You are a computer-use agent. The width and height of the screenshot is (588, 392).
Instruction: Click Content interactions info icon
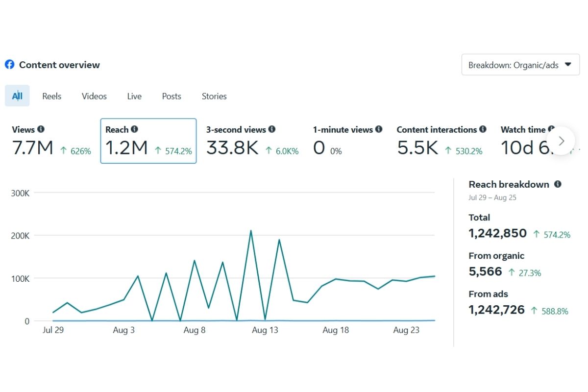pyautogui.click(x=483, y=129)
